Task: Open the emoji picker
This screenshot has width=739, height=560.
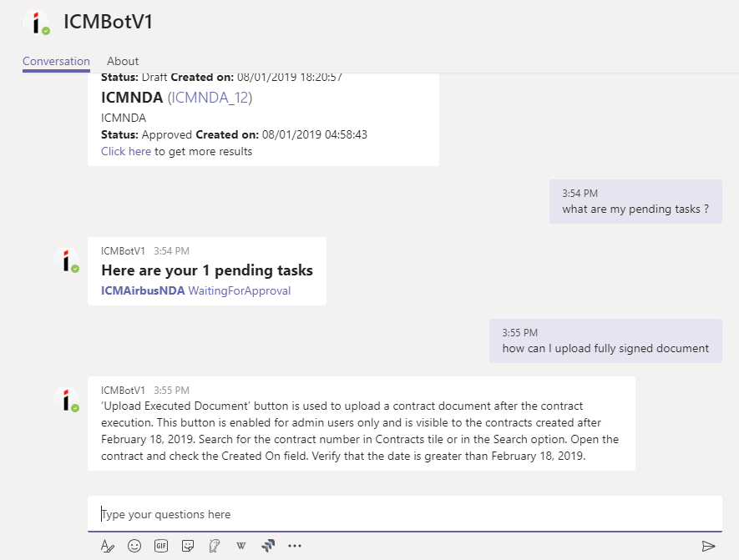Action: (x=134, y=546)
